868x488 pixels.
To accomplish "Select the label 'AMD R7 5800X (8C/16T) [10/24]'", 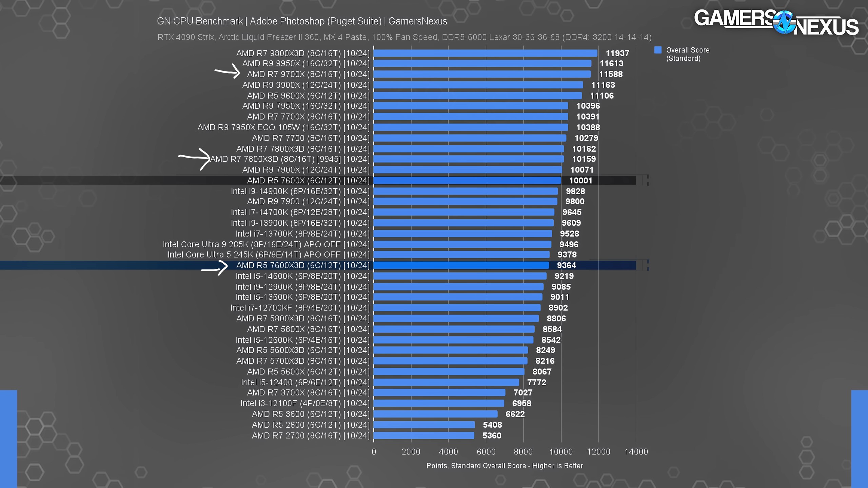I will point(308,329).
